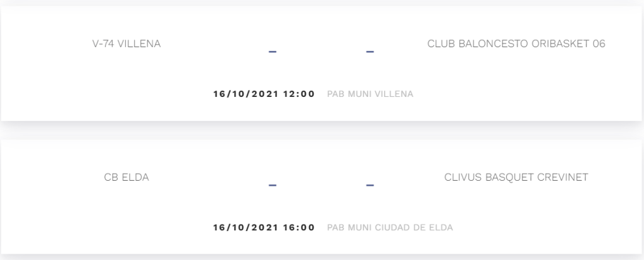Open CLUB BALONCESTO ORIBASKET 06 team
This screenshot has height=260, width=644.
(516, 45)
